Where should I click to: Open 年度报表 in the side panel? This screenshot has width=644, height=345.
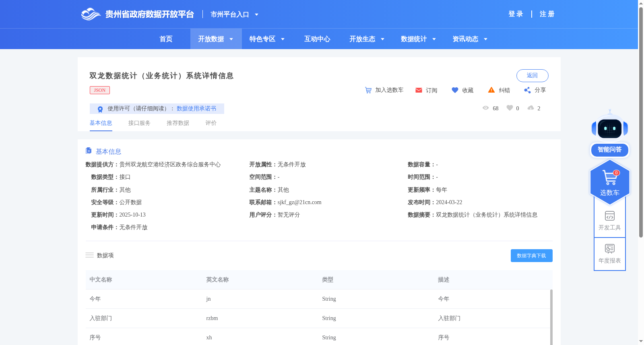(610, 254)
